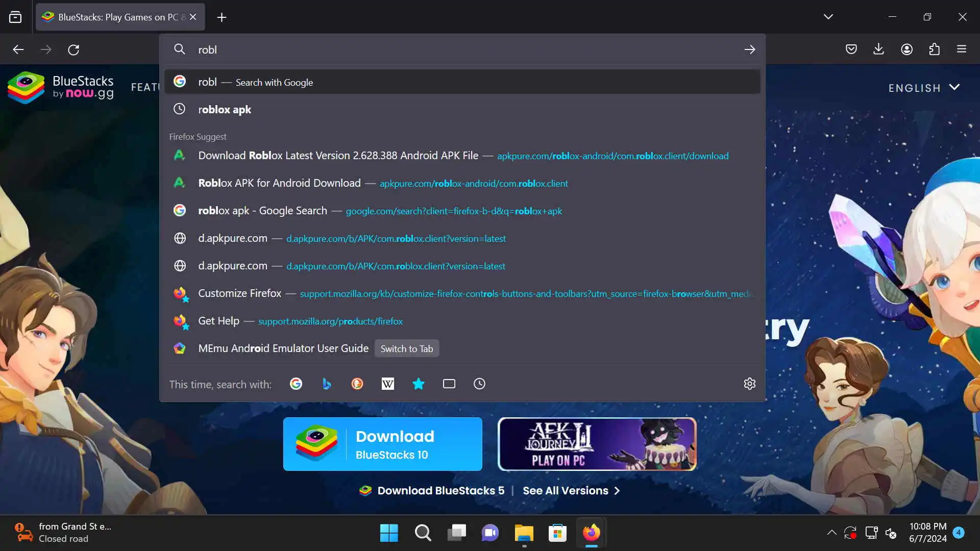Click the Switch to Tab button

[x=406, y=348]
